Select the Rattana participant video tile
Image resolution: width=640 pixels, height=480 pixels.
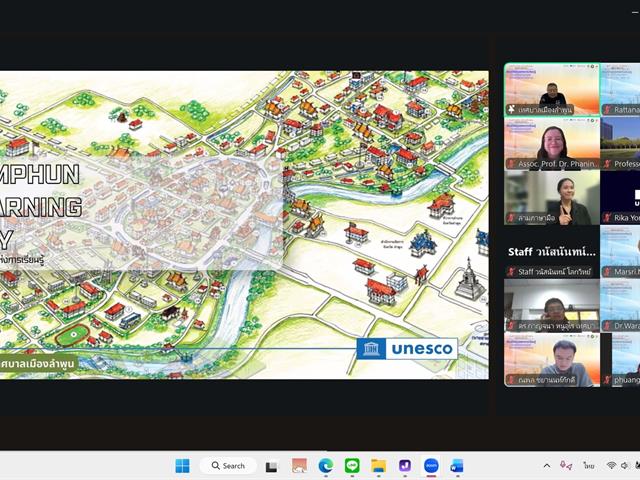621,90
